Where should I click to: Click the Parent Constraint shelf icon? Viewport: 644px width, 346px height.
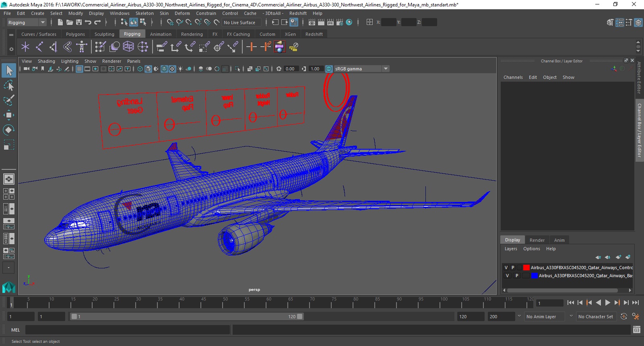pyautogui.click(x=161, y=47)
